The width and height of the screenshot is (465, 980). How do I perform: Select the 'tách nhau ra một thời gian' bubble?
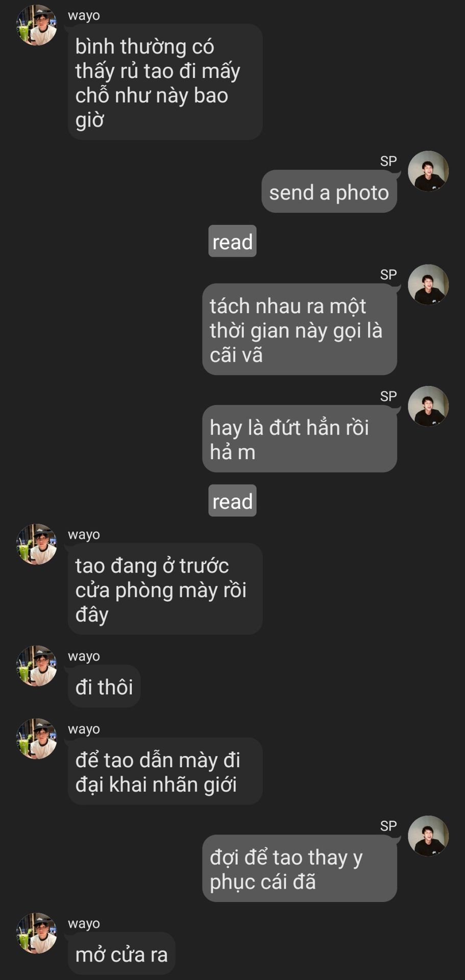[300, 329]
